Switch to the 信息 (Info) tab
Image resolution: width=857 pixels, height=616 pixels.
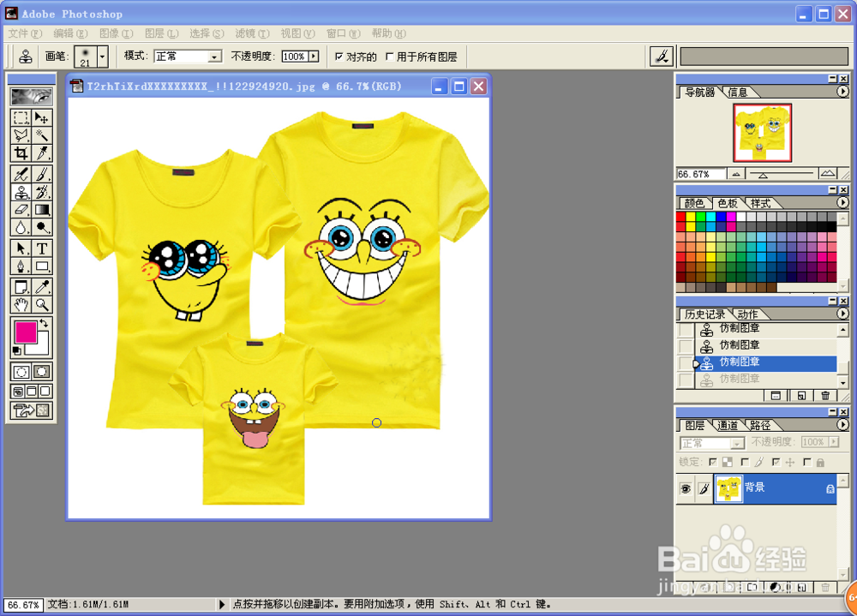(x=737, y=93)
